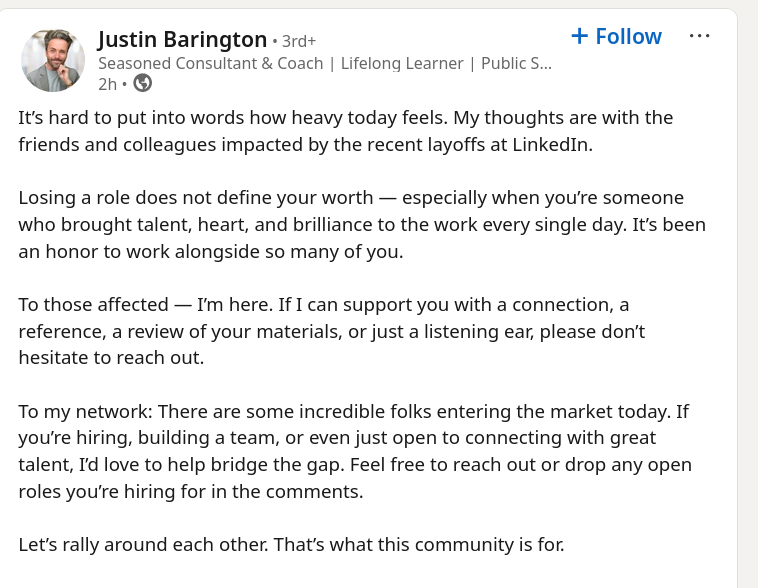Click the 'an honor to work alongside' line
Viewport: 758px width, 588px height.
(x=211, y=252)
